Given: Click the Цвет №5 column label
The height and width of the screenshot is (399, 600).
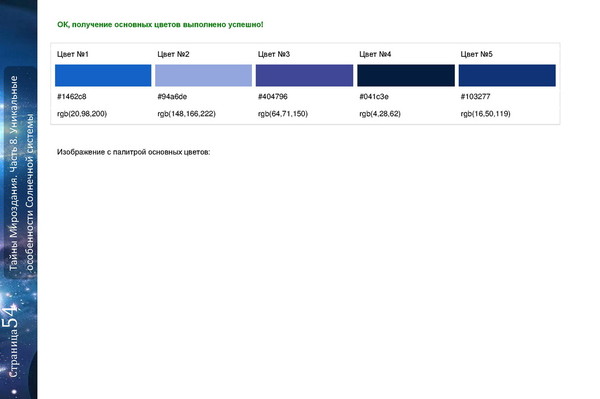Looking at the screenshot, I should (x=476, y=54).
